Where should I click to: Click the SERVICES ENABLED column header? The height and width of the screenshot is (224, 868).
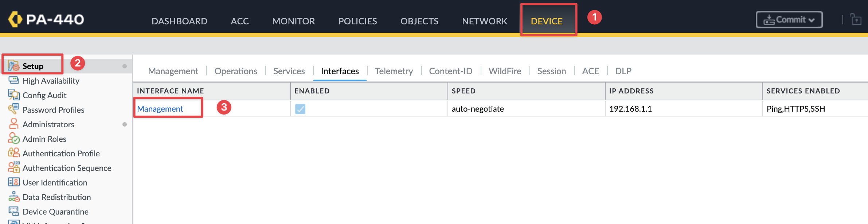pyautogui.click(x=816, y=91)
